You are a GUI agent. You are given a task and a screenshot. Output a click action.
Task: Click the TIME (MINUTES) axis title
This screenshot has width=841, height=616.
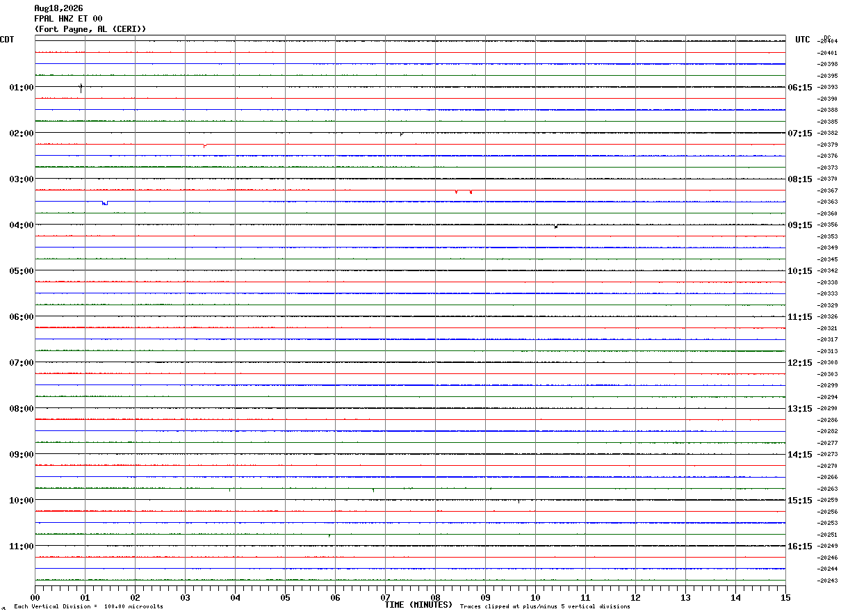click(x=418, y=605)
